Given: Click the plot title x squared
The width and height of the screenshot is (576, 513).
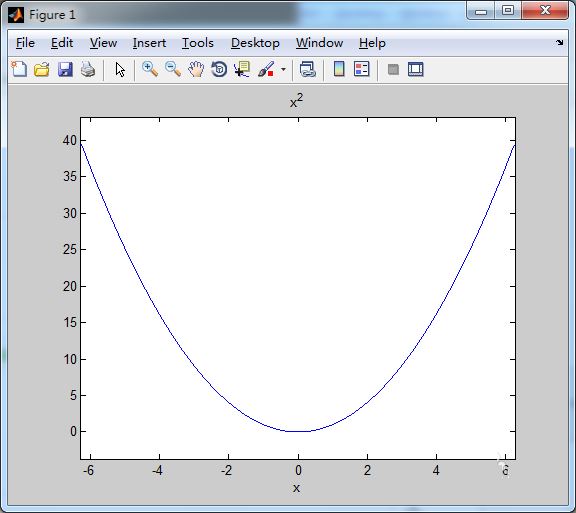Looking at the screenshot, I should [296, 101].
